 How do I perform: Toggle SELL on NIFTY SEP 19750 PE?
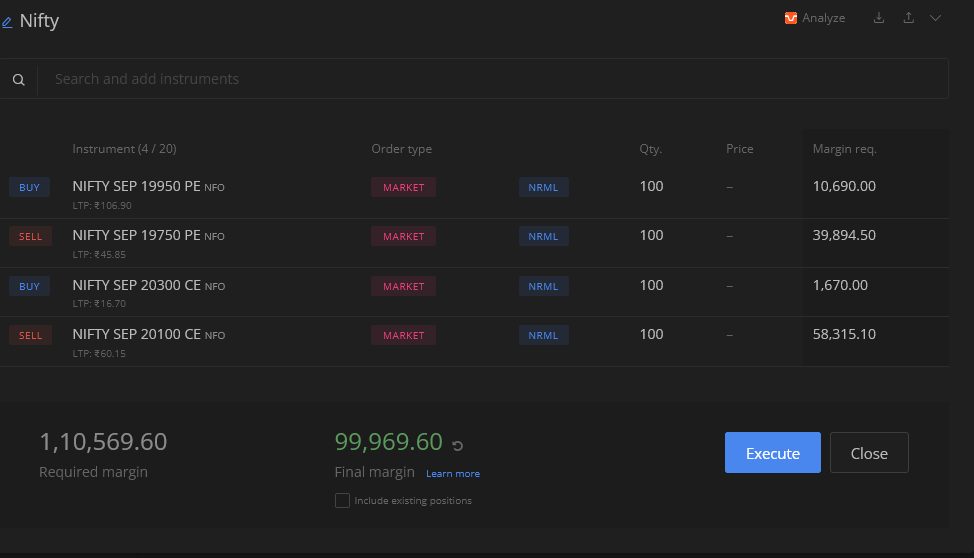tap(30, 236)
